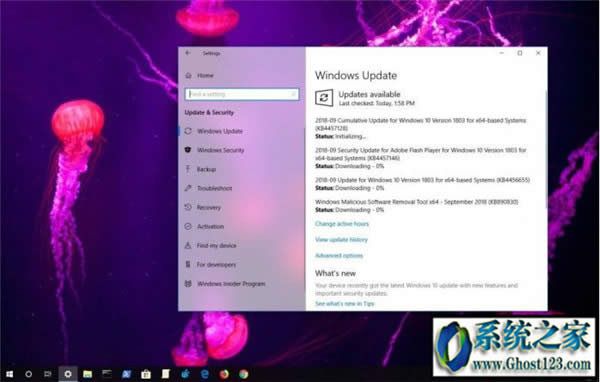
Task: Click the Updates available refresh icon
Action: click(324, 98)
